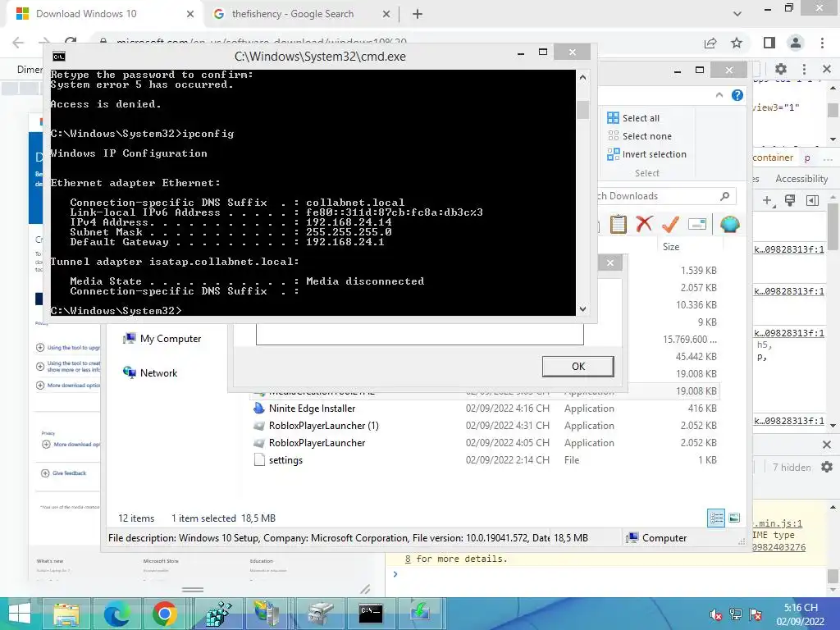Open a new Chrome tab
The image size is (840, 630).
[x=418, y=14]
